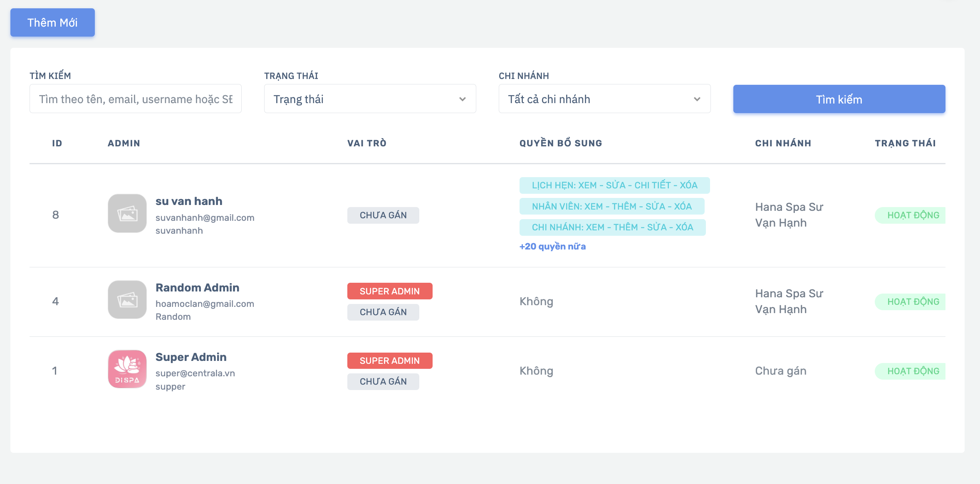Click su van hanh's HOẠT ĐỘNG status badge

pyautogui.click(x=911, y=215)
